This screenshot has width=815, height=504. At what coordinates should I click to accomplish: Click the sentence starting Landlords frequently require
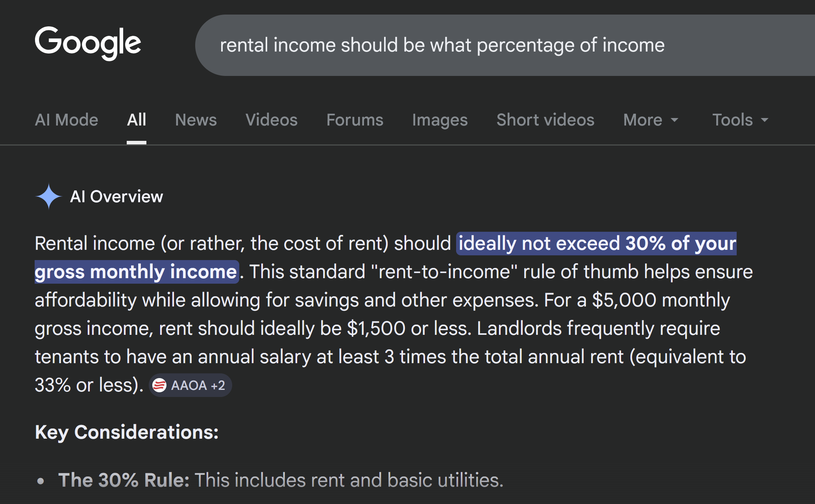(x=598, y=329)
